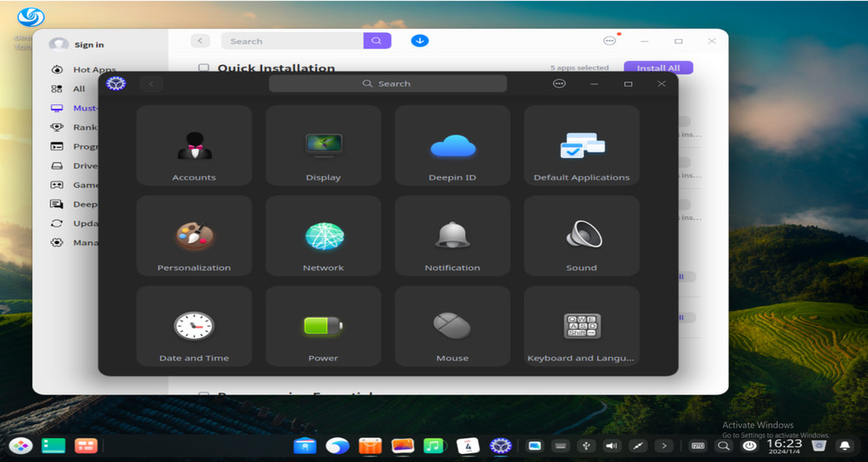Screen dimensions: 868x462
Task: Open the Calendar dock icon
Action: click(468, 446)
